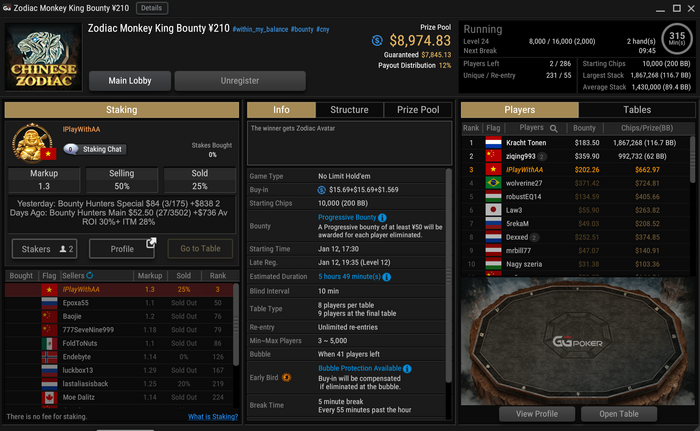The width and height of the screenshot is (700, 431).
Task: Open the Staking Chat
Action: (95, 149)
